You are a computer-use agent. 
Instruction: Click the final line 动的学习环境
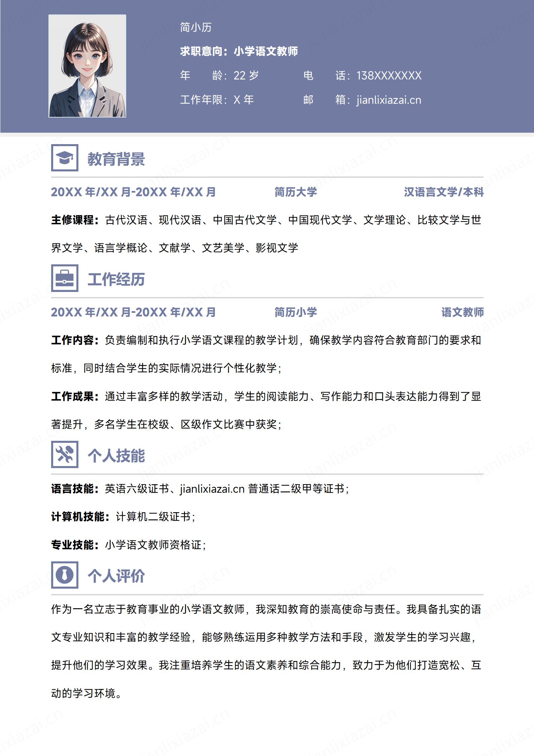[86, 693]
